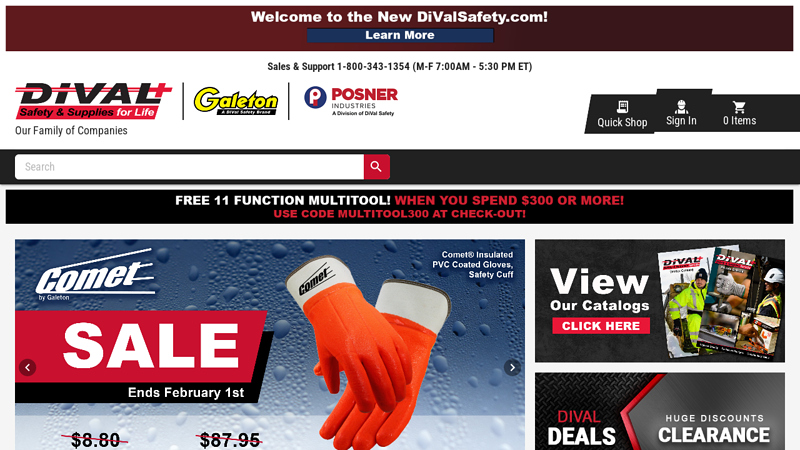Click the Sales & Support phone number
Image resolution: width=800 pixels, height=450 pixels.
[x=373, y=66]
